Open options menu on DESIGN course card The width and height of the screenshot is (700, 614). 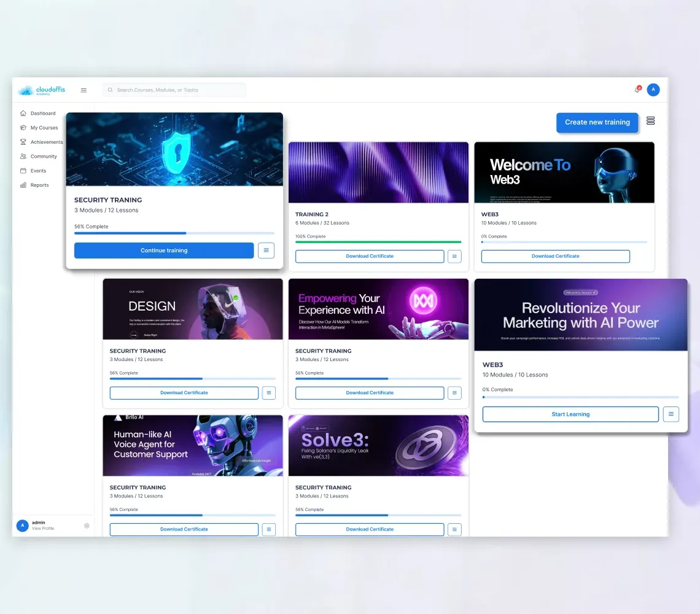(269, 393)
